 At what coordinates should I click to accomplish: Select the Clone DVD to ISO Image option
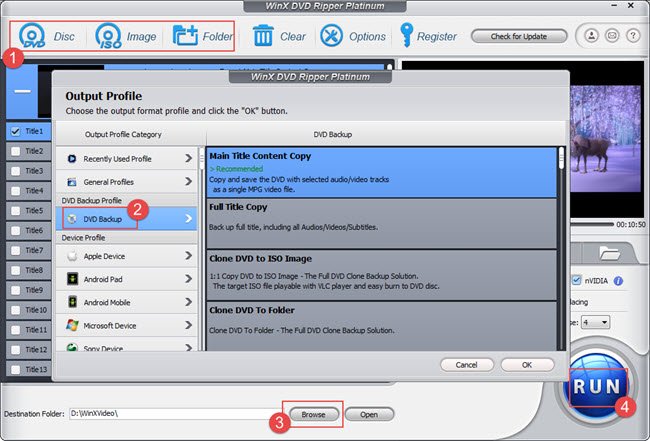381,275
